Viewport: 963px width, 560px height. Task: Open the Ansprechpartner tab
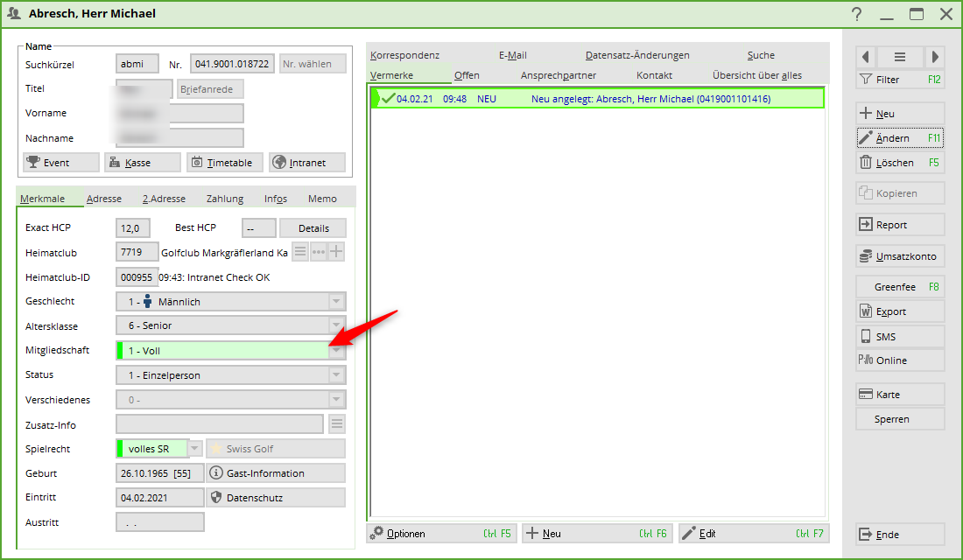(x=559, y=75)
